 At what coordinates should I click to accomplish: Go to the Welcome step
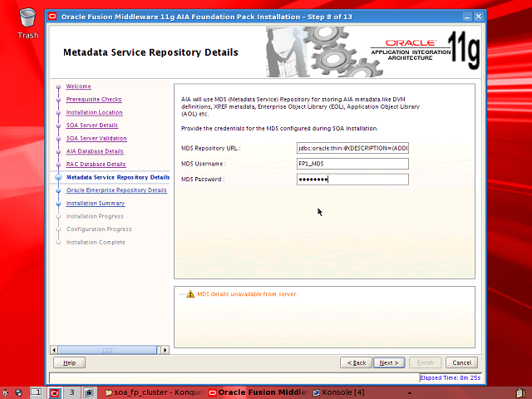[x=78, y=86]
